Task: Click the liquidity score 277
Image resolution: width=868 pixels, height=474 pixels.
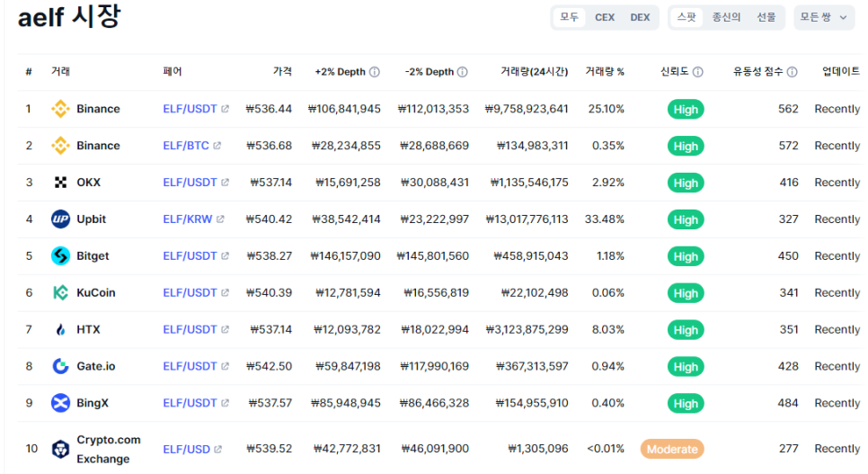Action: tap(789, 449)
